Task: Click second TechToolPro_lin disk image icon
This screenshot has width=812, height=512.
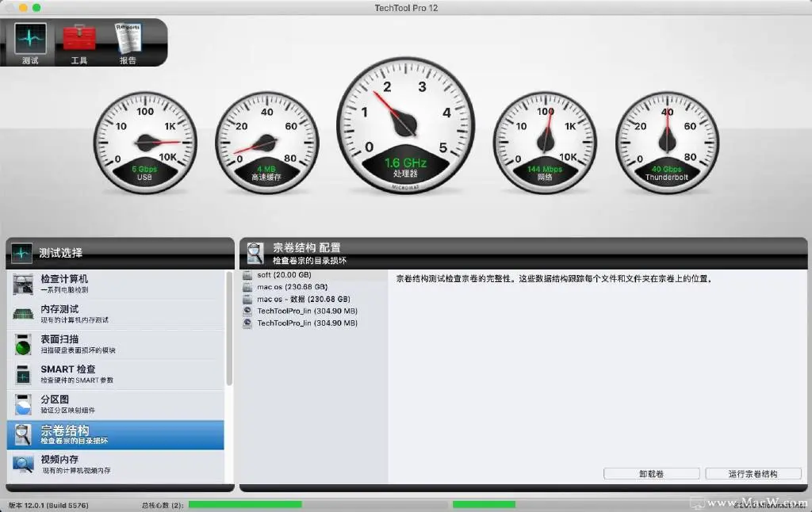Action: [x=247, y=323]
